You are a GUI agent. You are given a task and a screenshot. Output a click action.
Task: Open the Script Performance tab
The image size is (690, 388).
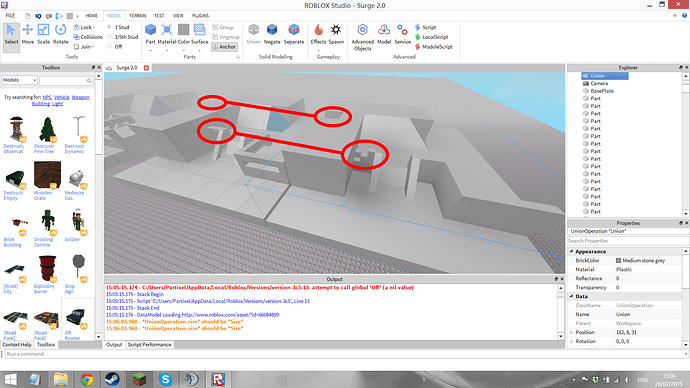coord(150,345)
